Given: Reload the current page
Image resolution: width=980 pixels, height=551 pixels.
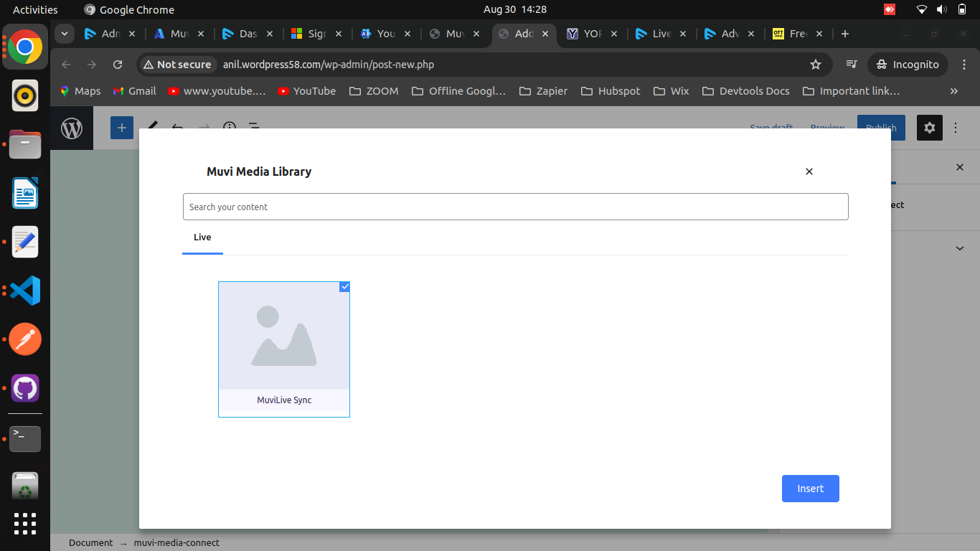Looking at the screenshot, I should 118,65.
